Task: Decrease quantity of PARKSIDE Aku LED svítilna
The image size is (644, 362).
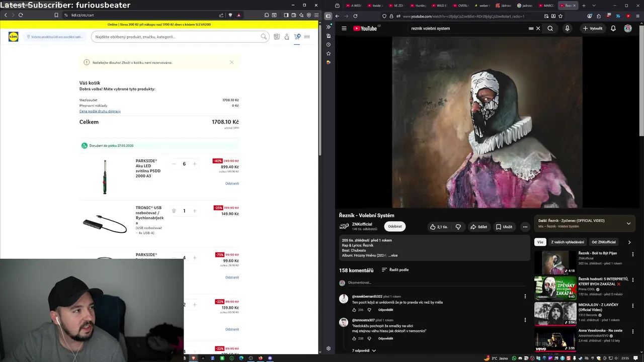Action: pos(174,164)
